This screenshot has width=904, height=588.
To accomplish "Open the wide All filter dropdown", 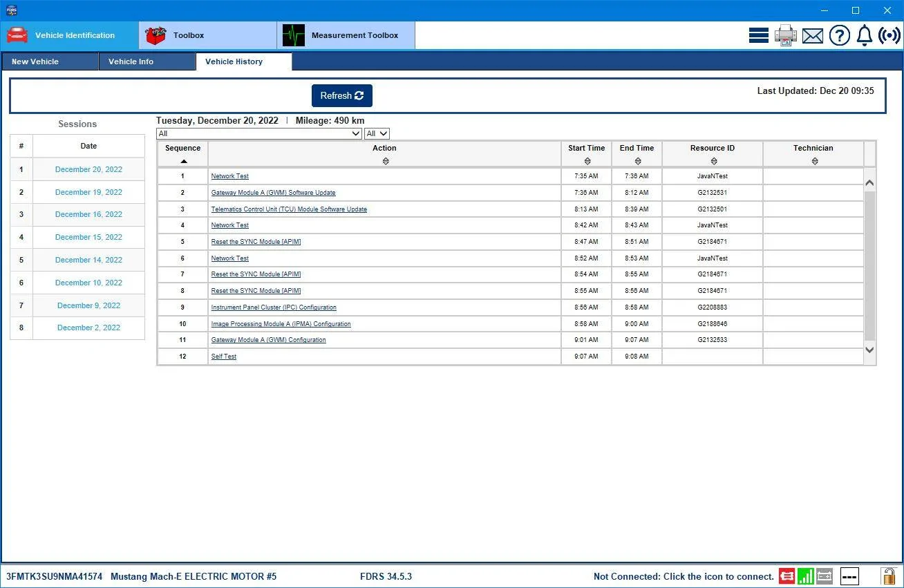I will coord(259,133).
